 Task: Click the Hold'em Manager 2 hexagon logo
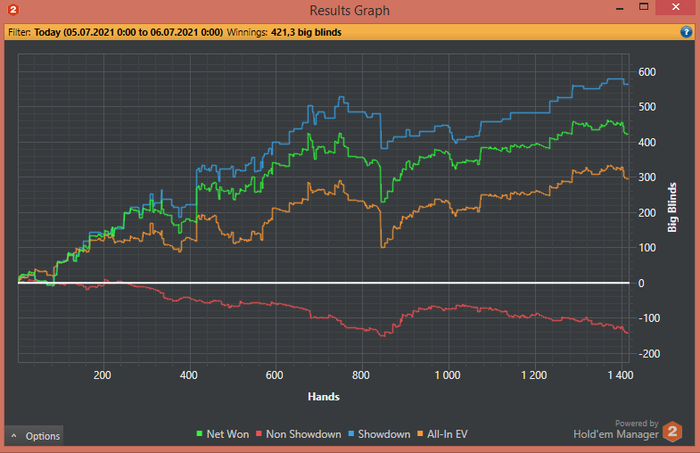coord(672,432)
